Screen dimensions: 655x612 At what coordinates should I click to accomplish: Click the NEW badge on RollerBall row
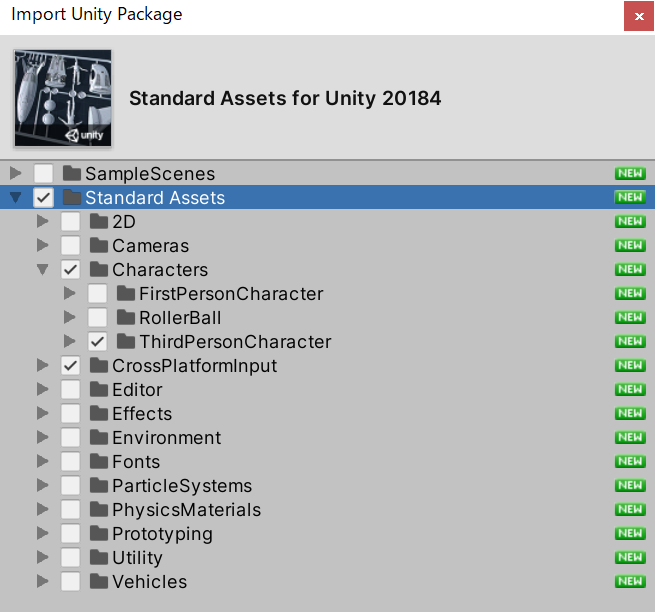(630, 317)
